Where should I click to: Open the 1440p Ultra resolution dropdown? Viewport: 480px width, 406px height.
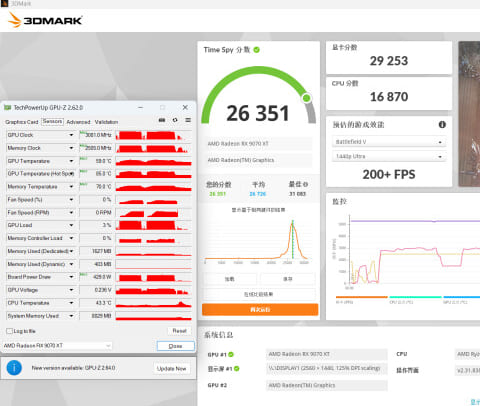[389, 156]
